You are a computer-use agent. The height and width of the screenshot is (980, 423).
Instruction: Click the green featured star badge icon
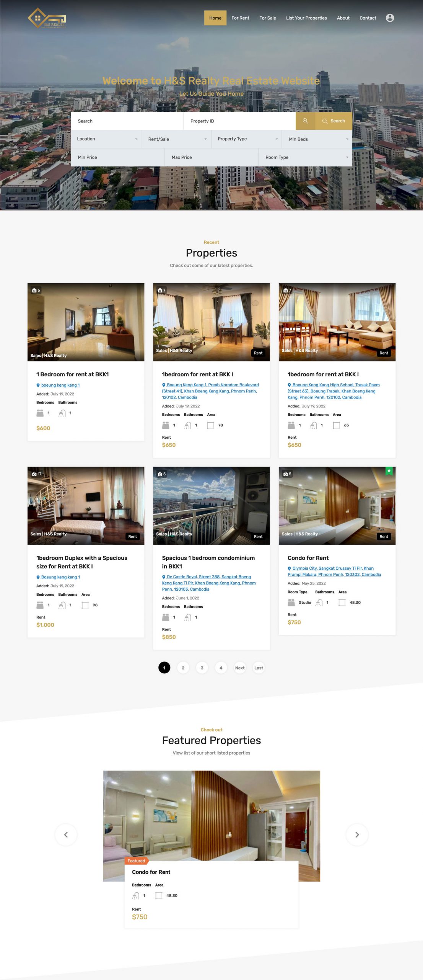389,471
